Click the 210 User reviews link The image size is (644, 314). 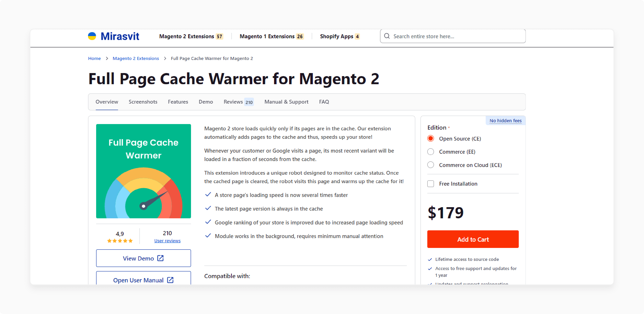click(x=167, y=241)
